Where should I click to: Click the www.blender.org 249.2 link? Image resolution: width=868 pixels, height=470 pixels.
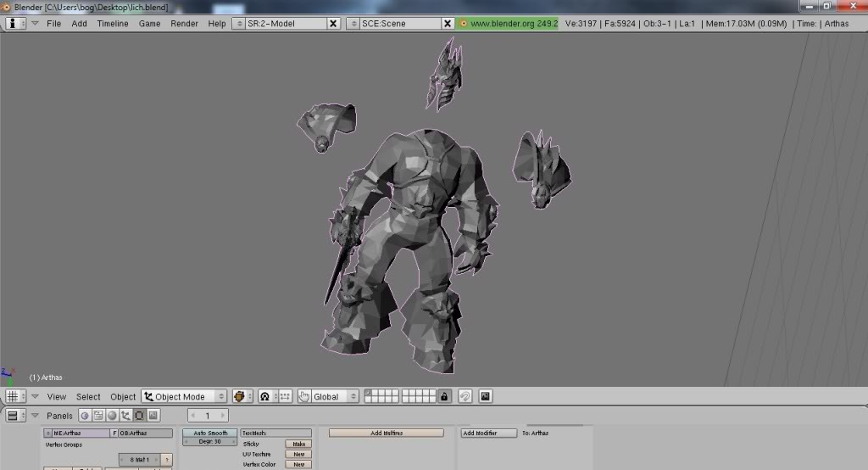pyautogui.click(x=508, y=23)
